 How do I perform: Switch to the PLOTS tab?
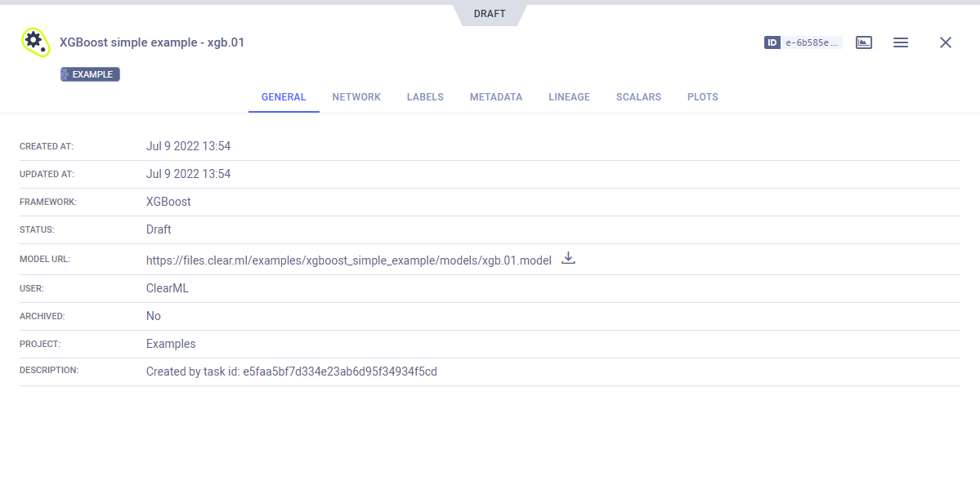point(703,97)
